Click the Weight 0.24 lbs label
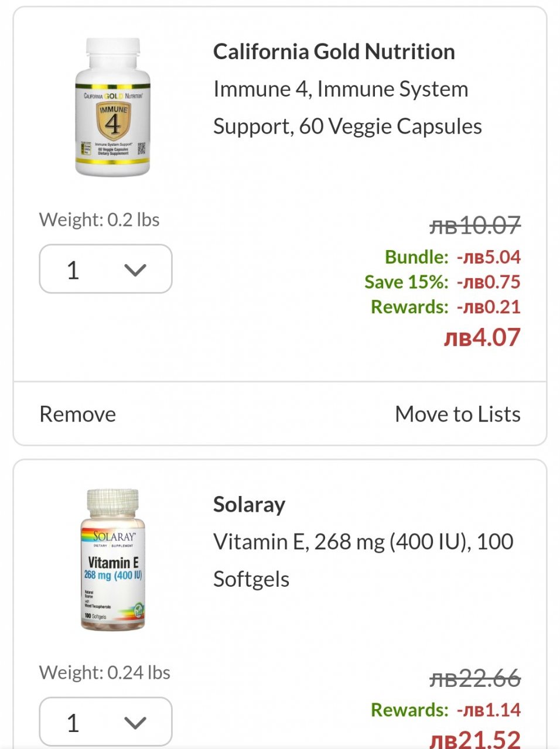The image size is (560, 749). pos(105,672)
